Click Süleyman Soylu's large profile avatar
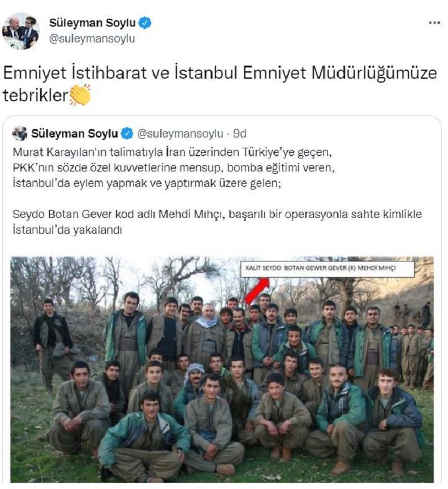 coord(20,31)
